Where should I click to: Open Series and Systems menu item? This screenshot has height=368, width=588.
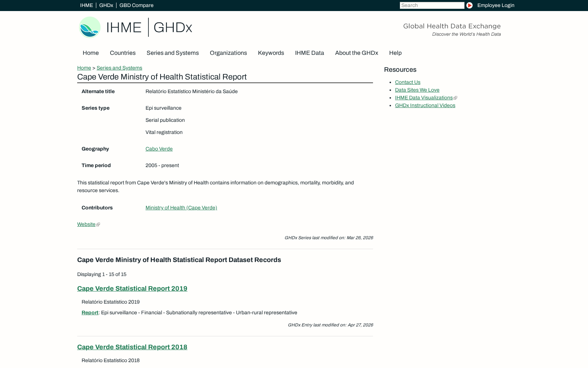click(x=173, y=53)
